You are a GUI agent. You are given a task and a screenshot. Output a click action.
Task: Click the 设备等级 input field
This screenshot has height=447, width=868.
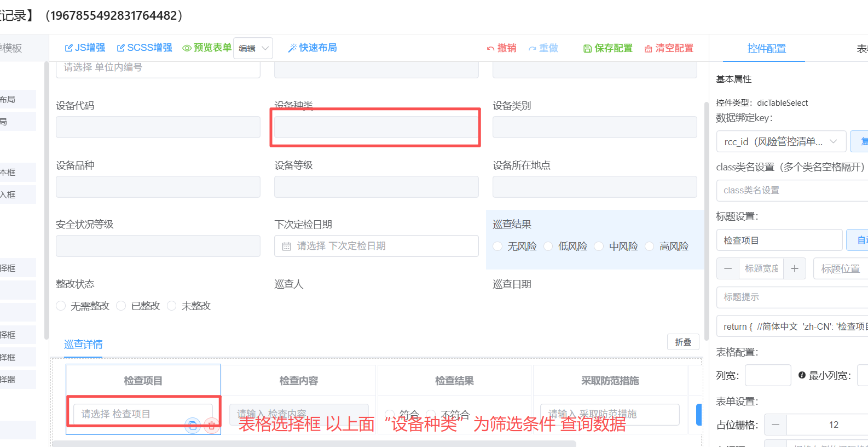click(376, 187)
